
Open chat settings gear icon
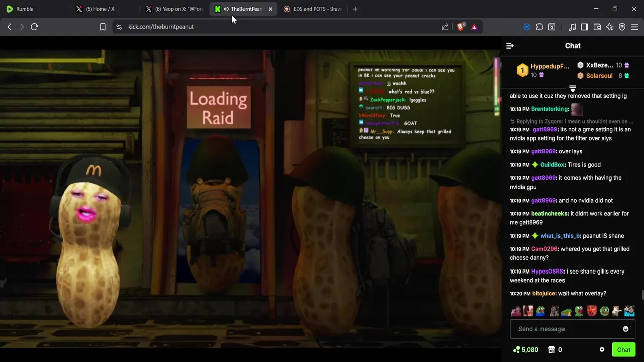click(602, 350)
